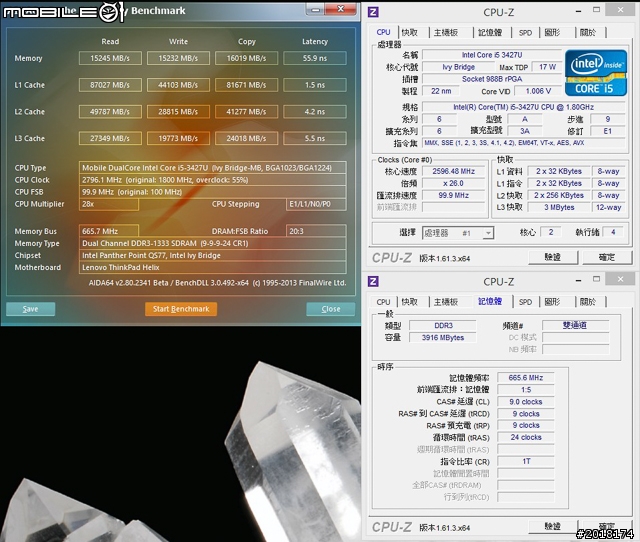Open the 處理器 #1 selection dropdown
The width and height of the screenshot is (640, 542).
coord(458,233)
